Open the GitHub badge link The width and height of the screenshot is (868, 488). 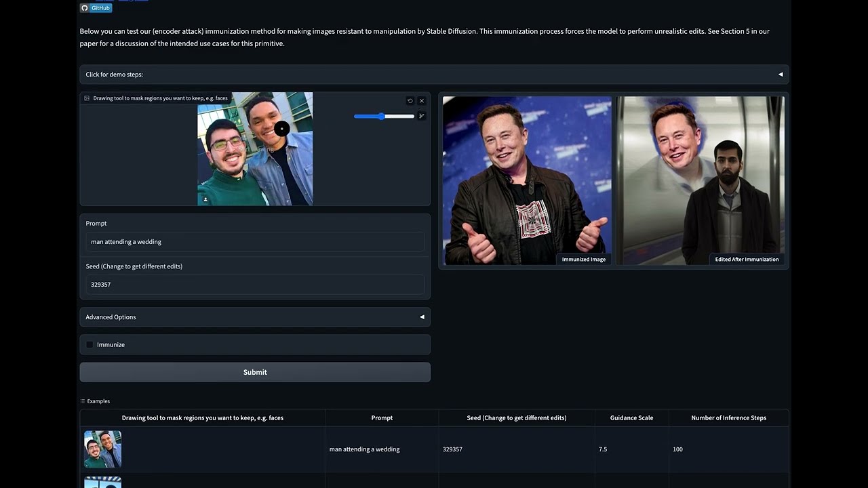point(96,7)
